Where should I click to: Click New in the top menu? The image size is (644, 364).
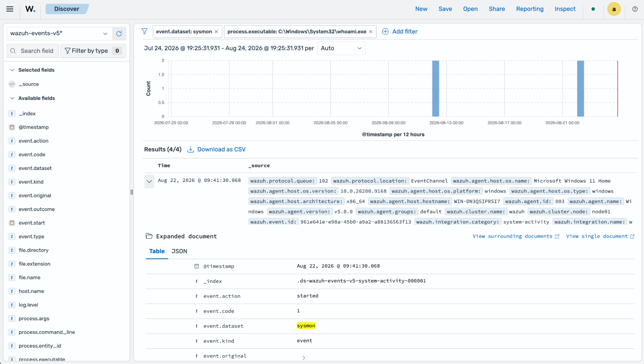421,9
